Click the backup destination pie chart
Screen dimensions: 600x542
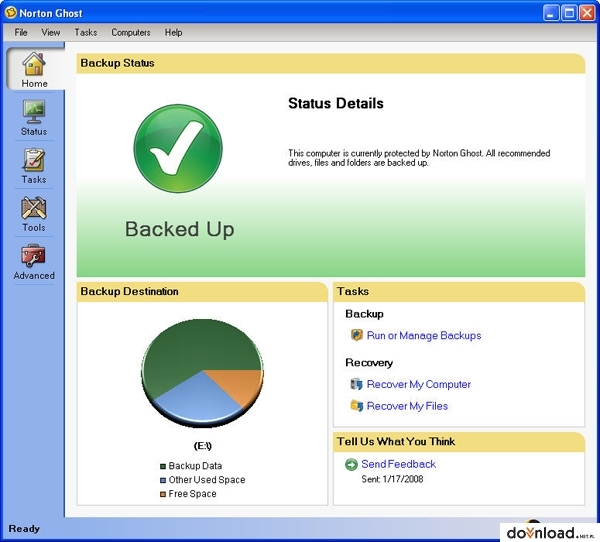(202, 372)
